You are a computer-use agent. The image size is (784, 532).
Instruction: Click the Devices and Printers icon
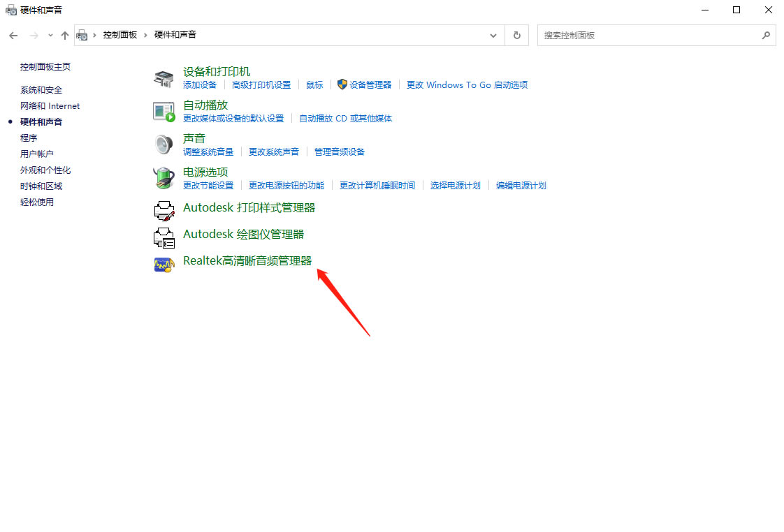164,78
